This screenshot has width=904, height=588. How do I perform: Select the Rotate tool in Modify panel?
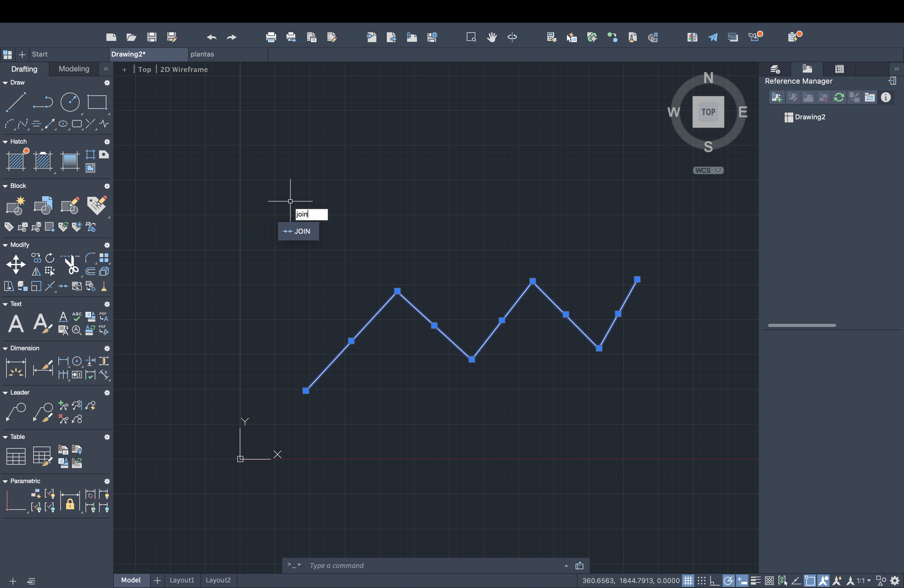tap(50, 258)
